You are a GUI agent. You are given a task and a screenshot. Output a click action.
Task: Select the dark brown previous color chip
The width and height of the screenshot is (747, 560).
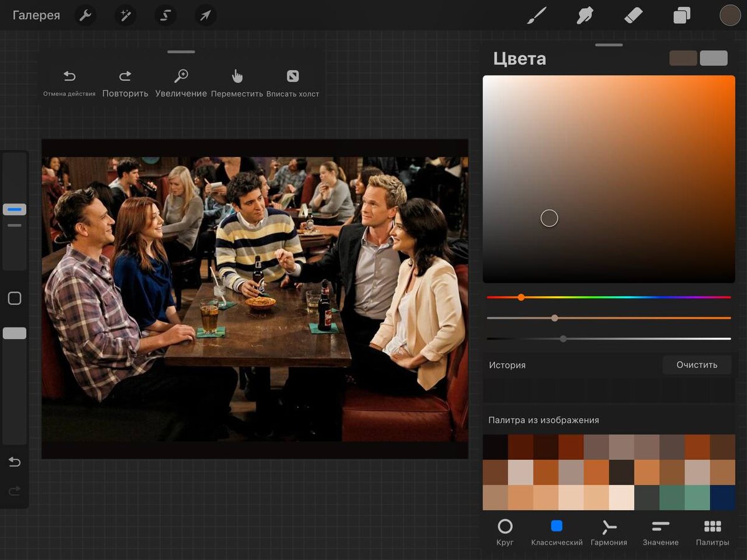point(683,58)
